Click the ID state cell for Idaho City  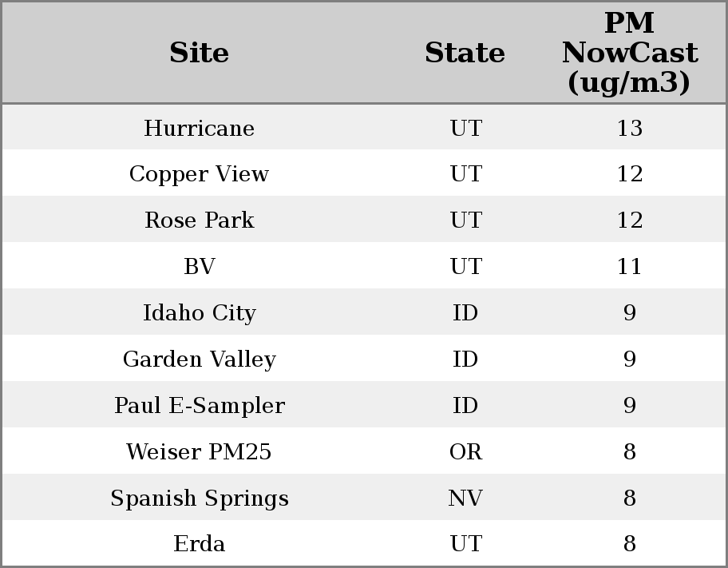tap(465, 313)
